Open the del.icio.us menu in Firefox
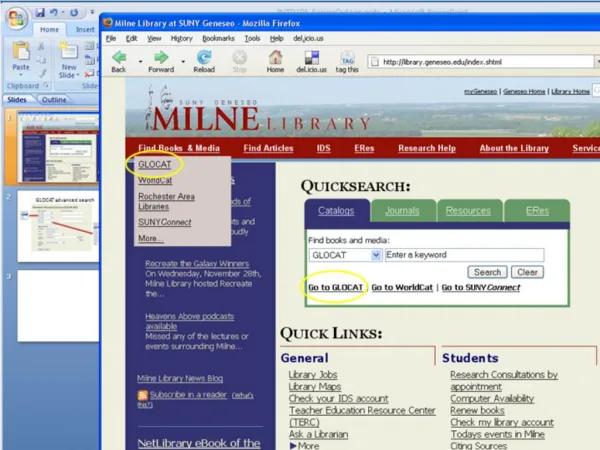Viewport: 600px width, 450px height. click(x=308, y=38)
